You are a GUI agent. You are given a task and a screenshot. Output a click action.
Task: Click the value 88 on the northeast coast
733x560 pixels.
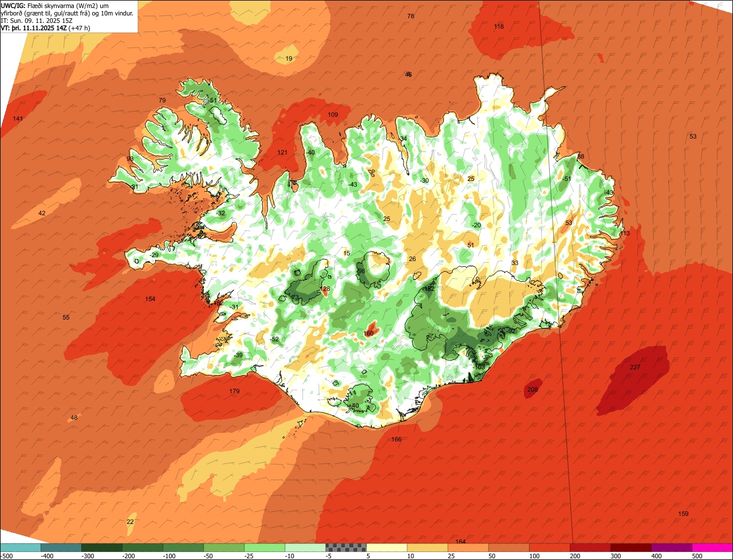(581, 156)
